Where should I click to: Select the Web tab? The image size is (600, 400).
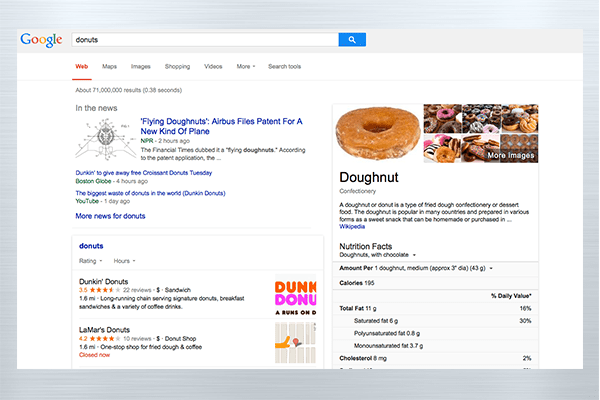point(82,67)
